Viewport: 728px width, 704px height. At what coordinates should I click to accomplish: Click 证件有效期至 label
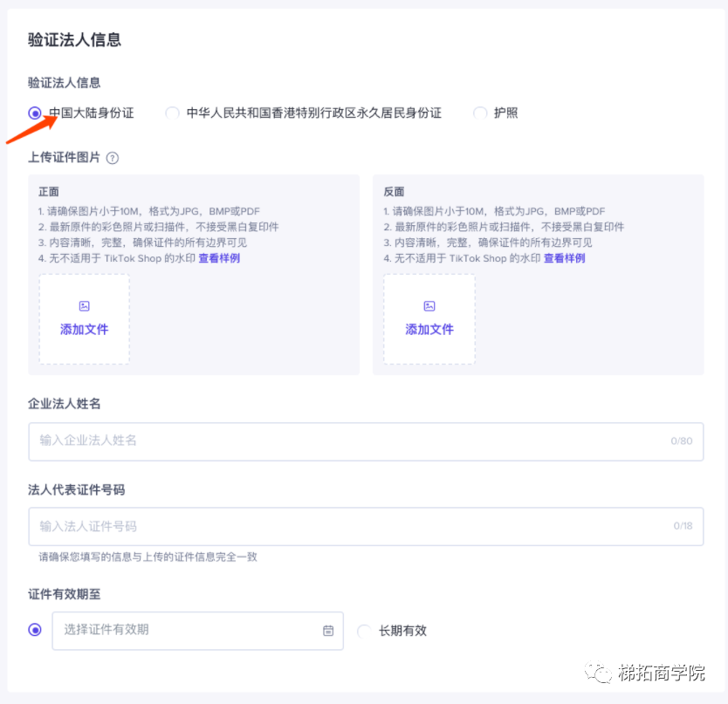(x=64, y=594)
